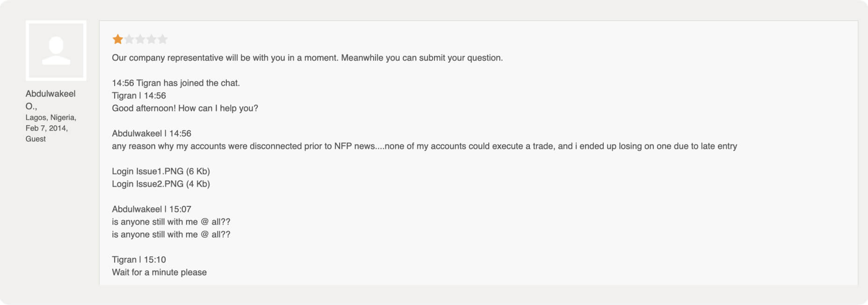This screenshot has height=305, width=868.
Task: Click the company representative intro sentence
Action: (x=308, y=58)
